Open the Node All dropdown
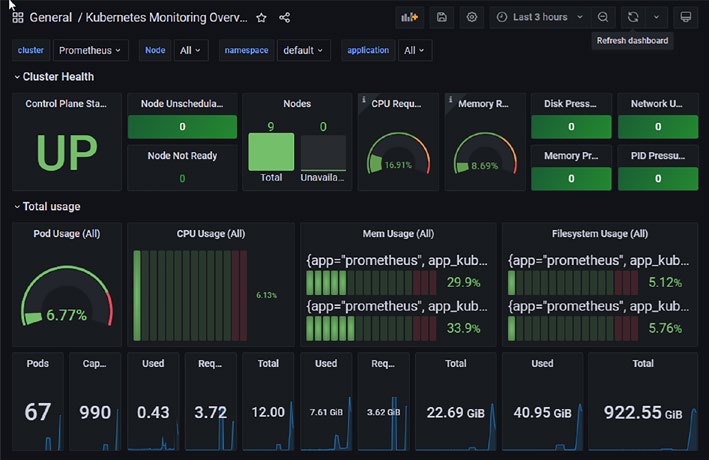 point(190,50)
